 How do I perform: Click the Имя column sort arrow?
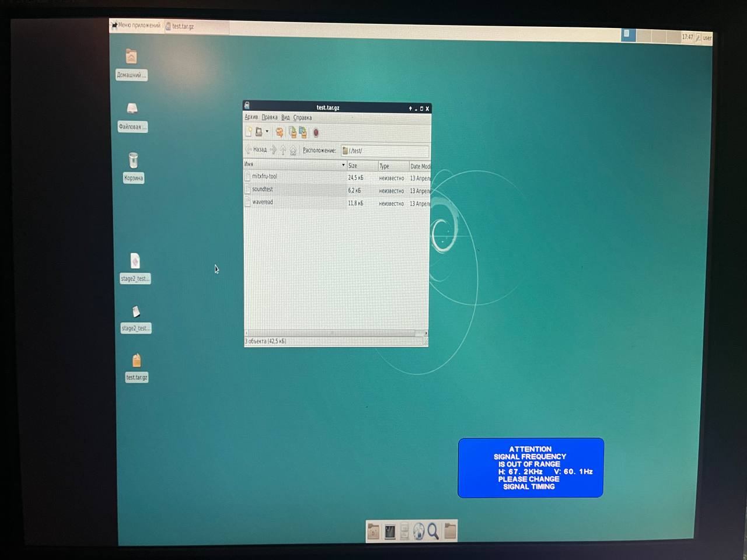point(343,165)
